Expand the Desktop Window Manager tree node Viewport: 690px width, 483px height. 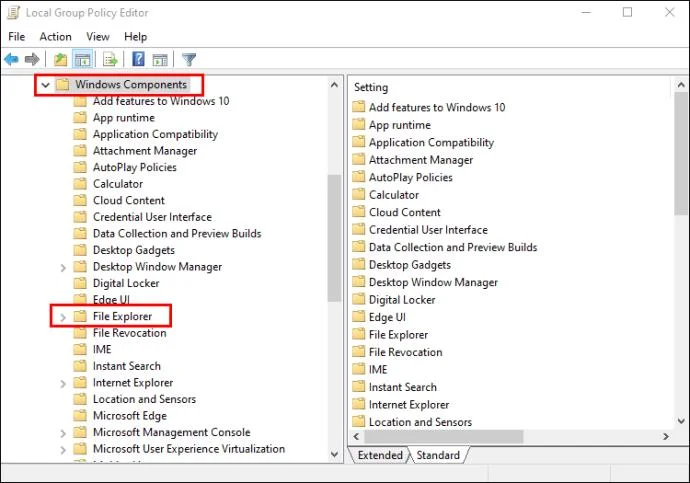coord(63,267)
